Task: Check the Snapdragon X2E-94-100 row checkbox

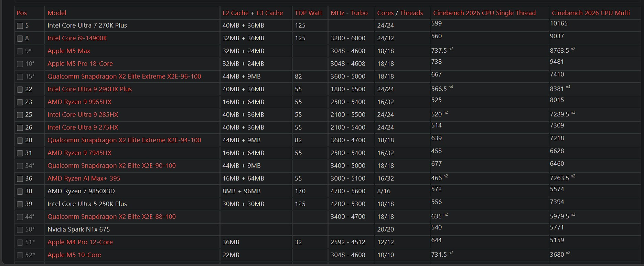Action: tap(20, 141)
